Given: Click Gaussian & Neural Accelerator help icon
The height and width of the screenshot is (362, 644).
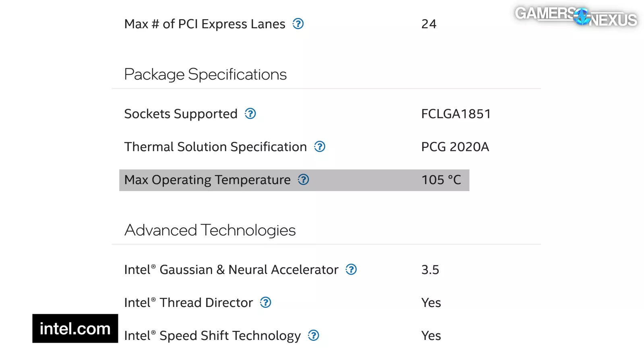Looking at the screenshot, I should point(351,269).
